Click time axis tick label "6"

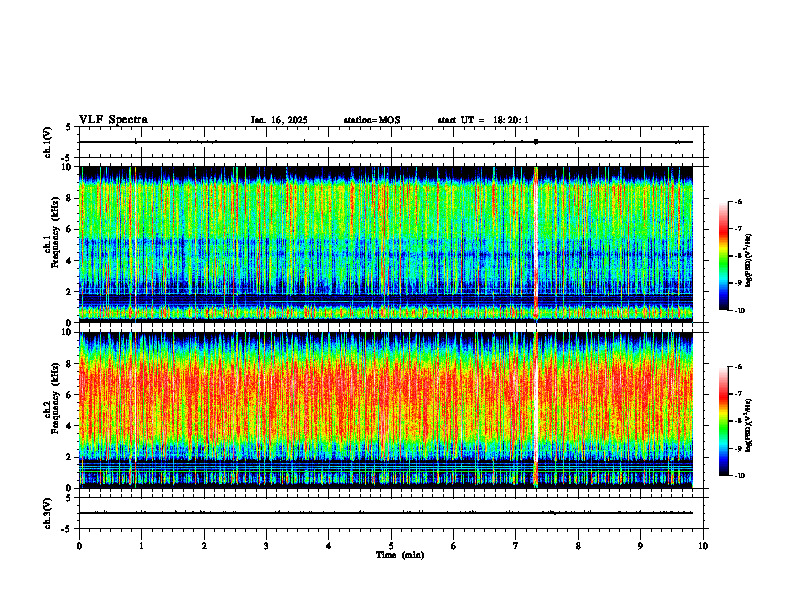(x=454, y=546)
